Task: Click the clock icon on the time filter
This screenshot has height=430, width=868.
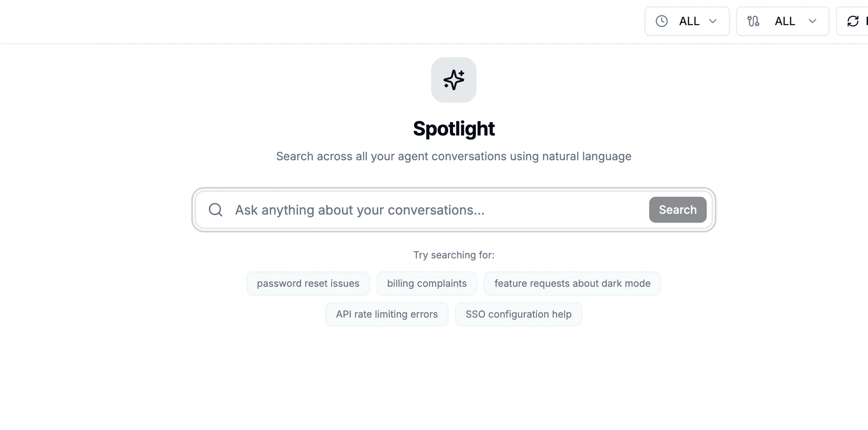Action: (661, 21)
